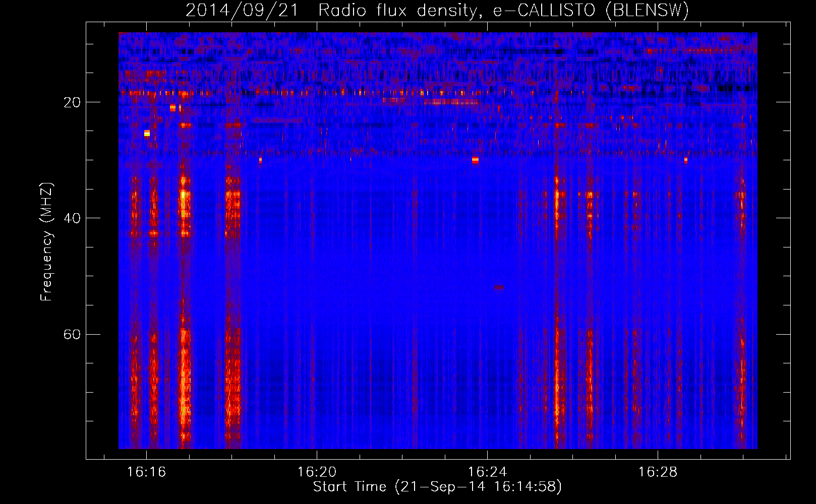Click the 16:16 time tick label
816x504 pixels.
coord(146,472)
